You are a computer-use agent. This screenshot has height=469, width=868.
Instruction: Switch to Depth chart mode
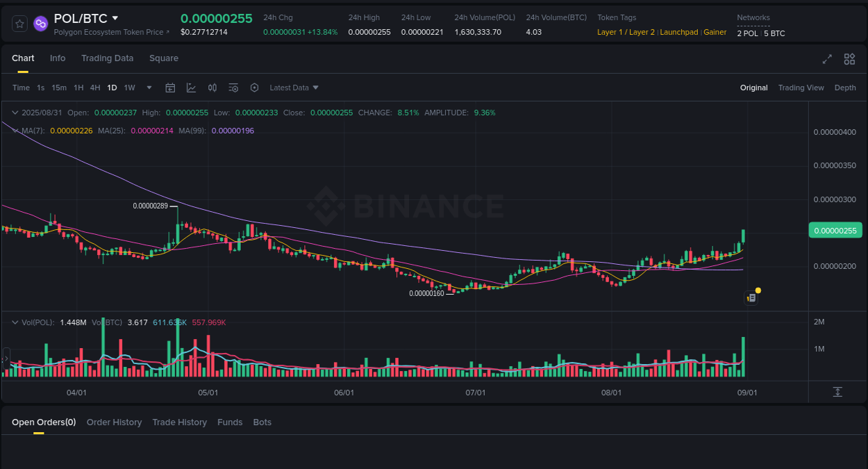coord(845,88)
